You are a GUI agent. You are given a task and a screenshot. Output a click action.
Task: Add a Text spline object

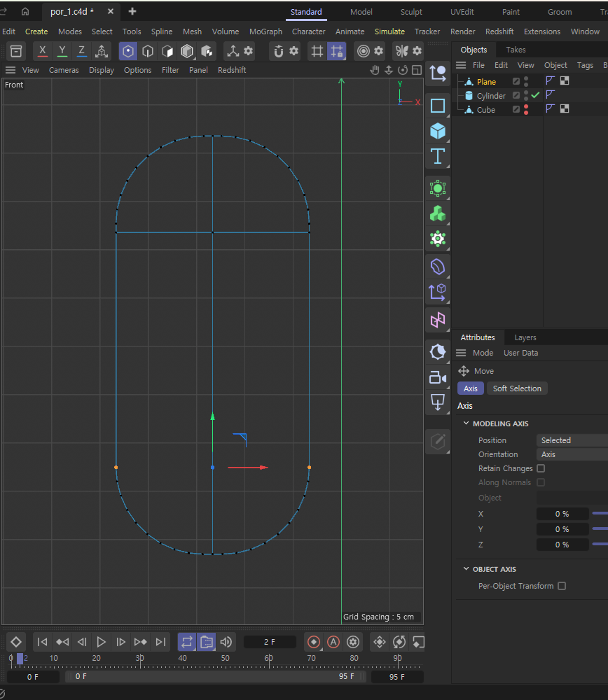(438, 157)
